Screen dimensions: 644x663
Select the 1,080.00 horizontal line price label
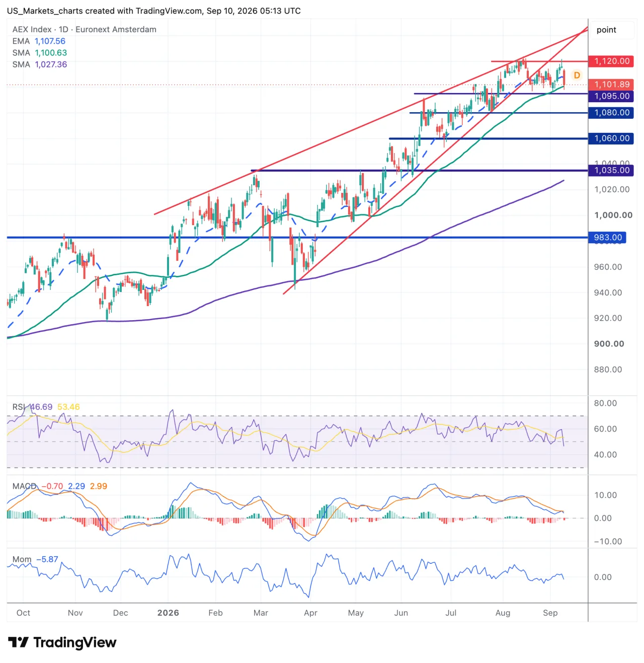click(x=611, y=113)
